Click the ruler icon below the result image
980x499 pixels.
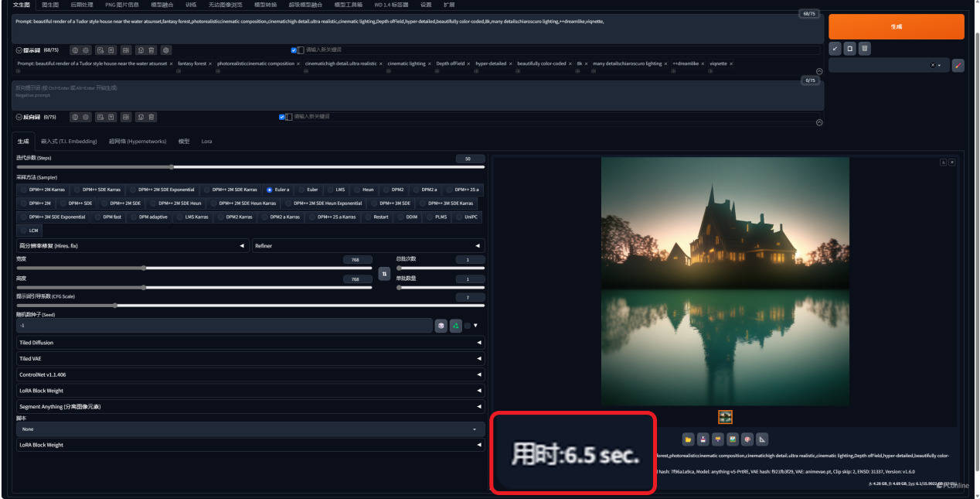click(x=761, y=439)
